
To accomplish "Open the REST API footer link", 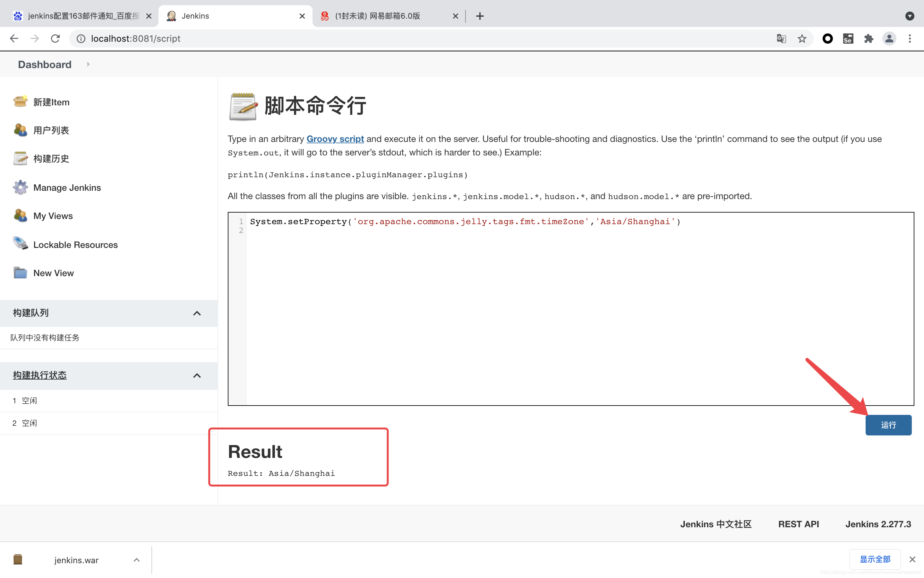I will tap(798, 524).
